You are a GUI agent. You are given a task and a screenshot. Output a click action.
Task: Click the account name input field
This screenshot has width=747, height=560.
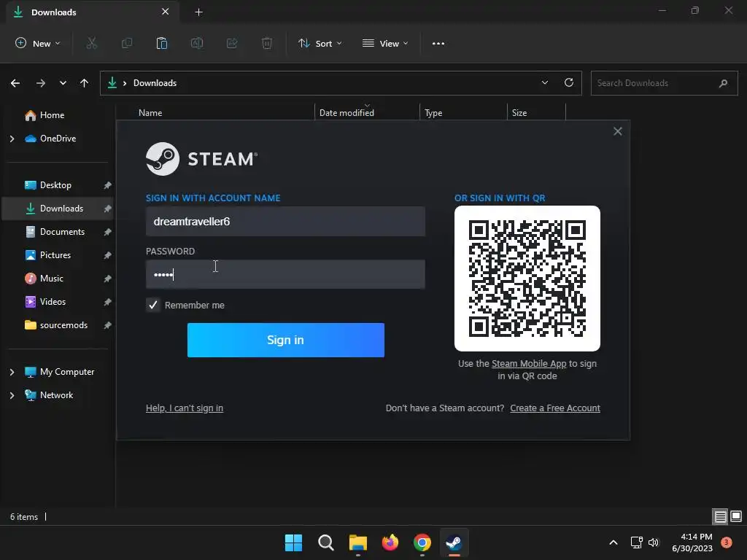tap(285, 222)
